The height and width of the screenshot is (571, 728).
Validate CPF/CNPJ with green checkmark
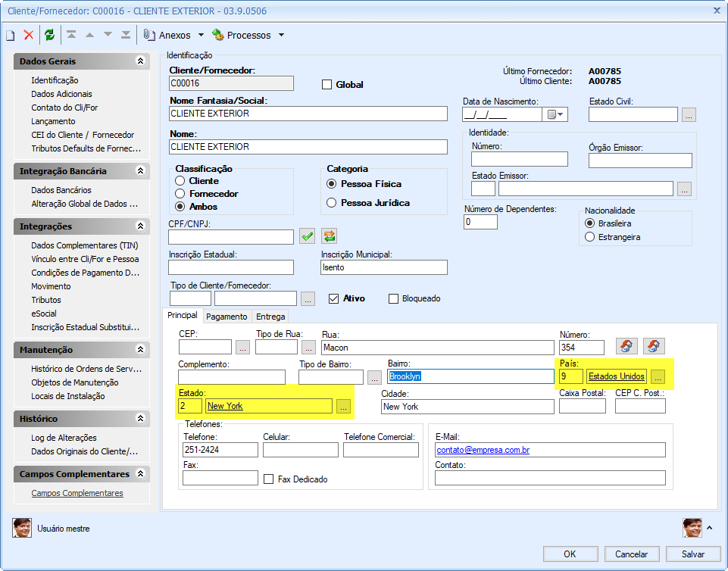click(307, 236)
